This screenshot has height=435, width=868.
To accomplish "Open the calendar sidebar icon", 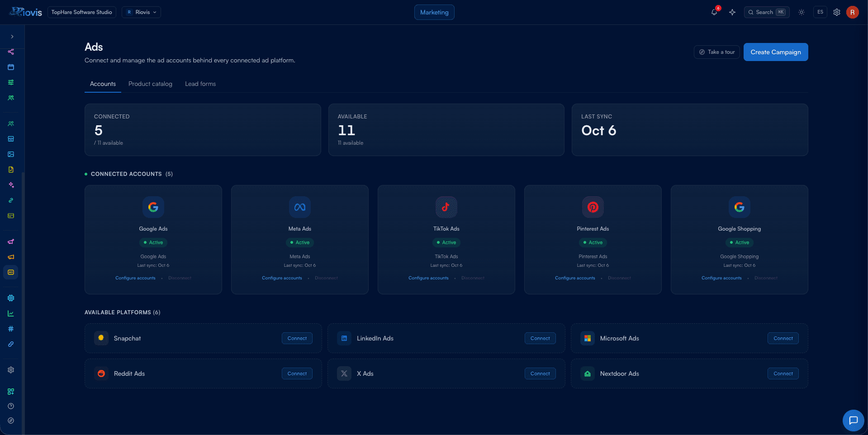I will (x=11, y=67).
